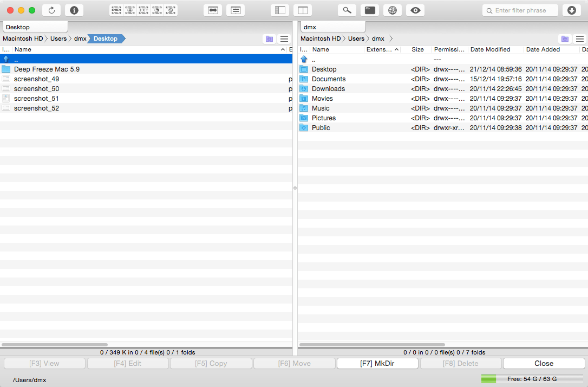Click right panel horizontal scrollbar

[x=372, y=344]
